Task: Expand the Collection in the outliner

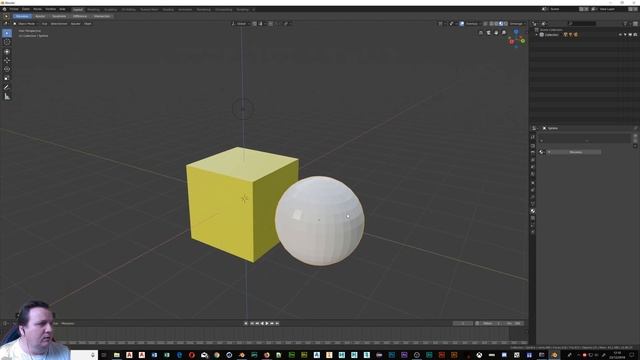Action: [x=537, y=35]
